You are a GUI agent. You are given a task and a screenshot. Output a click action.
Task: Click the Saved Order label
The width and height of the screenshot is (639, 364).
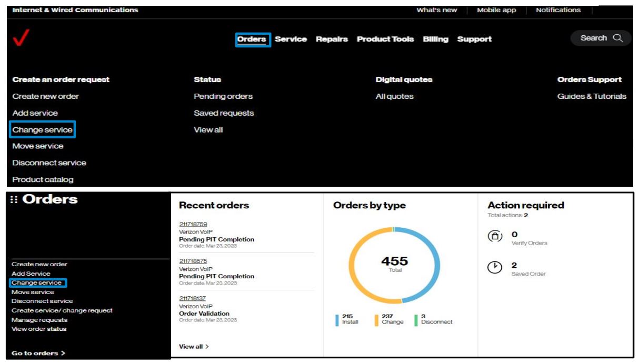(528, 274)
